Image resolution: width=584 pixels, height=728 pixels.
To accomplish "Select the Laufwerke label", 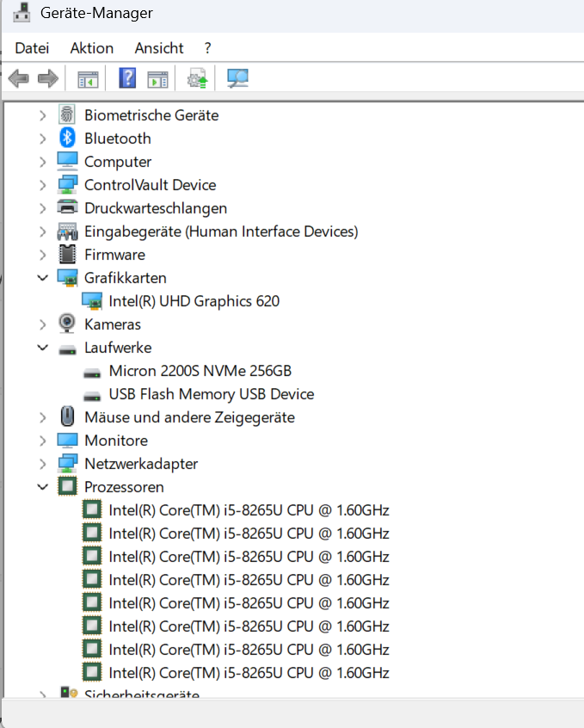I will pos(118,348).
